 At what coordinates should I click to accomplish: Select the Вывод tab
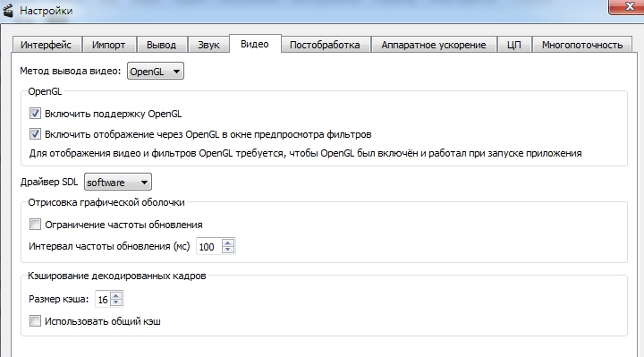(x=161, y=45)
